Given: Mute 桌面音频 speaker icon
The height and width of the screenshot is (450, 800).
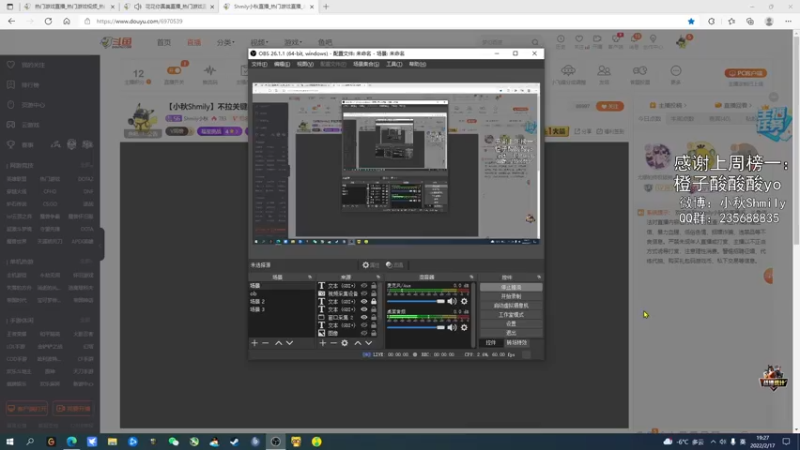Looking at the screenshot, I should click(452, 328).
